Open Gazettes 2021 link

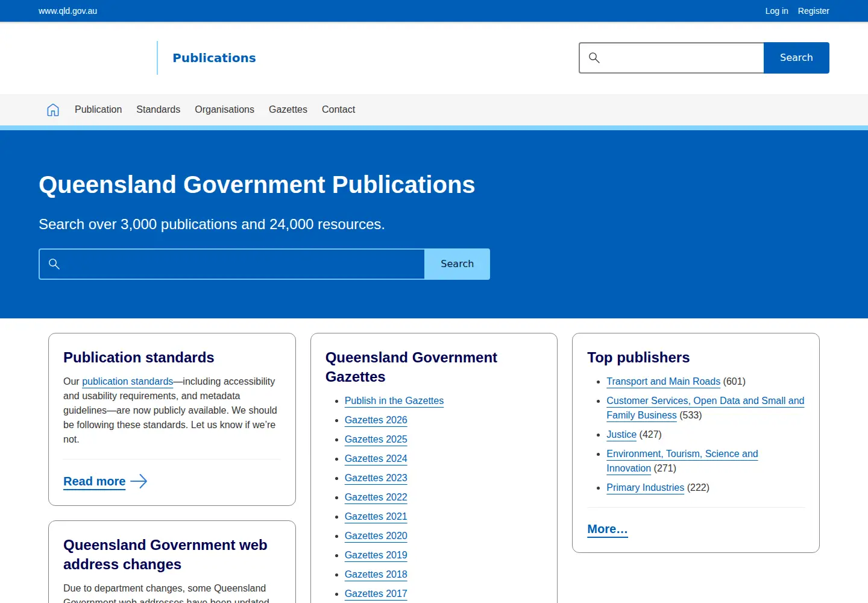point(376,517)
